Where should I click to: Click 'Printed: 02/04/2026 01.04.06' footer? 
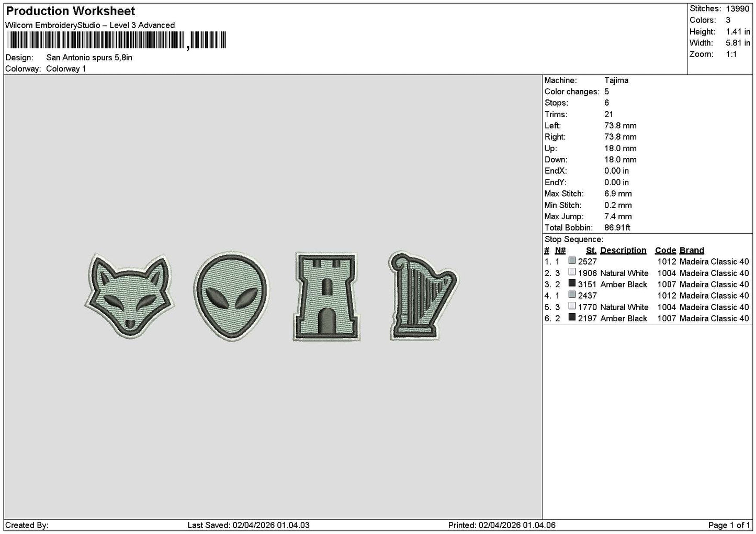pos(502,525)
